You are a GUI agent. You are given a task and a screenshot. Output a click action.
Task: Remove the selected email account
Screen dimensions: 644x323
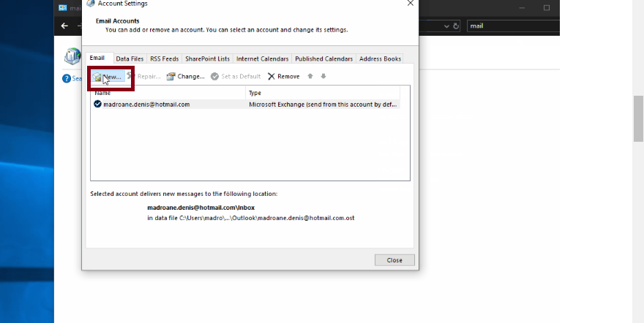(283, 76)
